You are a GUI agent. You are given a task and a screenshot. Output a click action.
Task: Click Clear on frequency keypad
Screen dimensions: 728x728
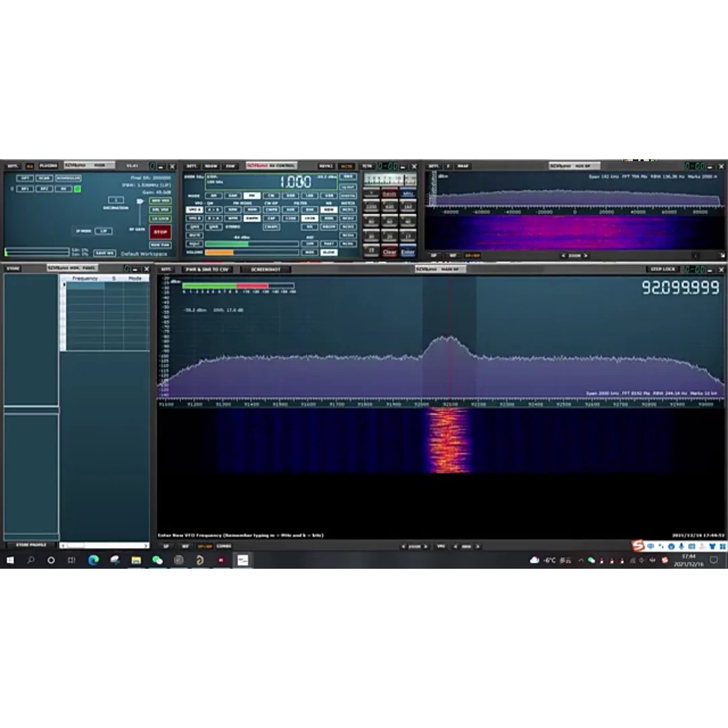click(x=389, y=251)
